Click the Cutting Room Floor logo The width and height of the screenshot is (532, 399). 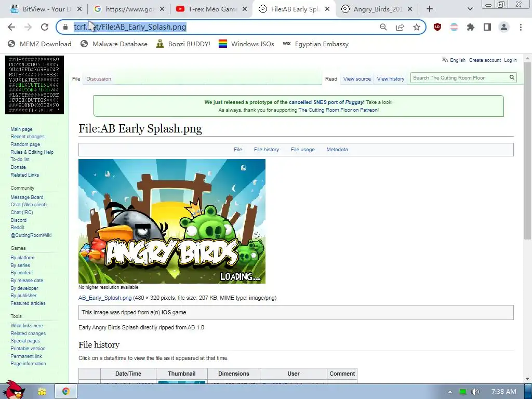35,85
